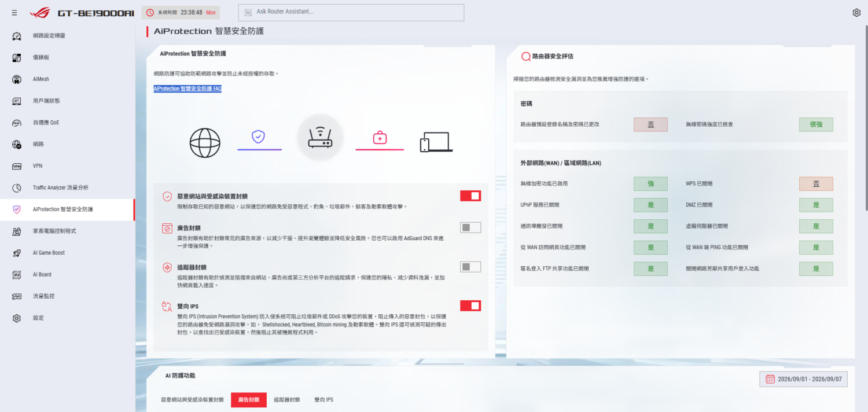Click 是 beside DMZ 已關閉
The height and width of the screenshot is (412, 868).
point(816,205)
